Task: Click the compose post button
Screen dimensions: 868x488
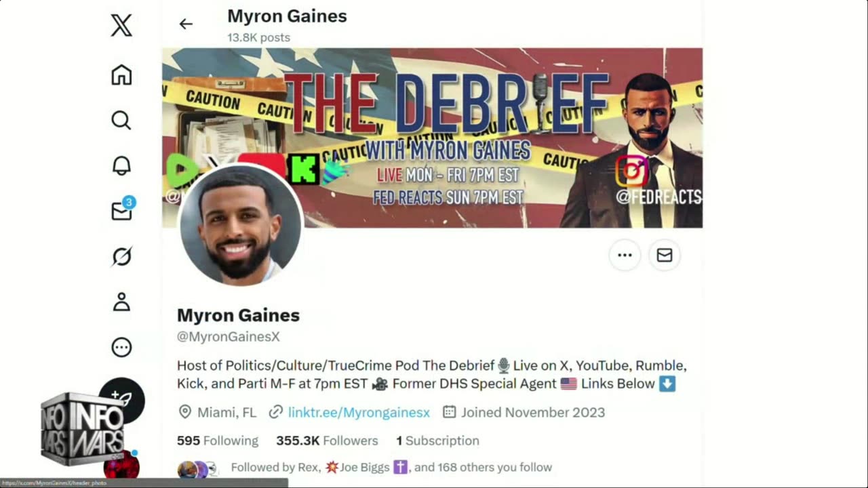Action: click(x=122, y=399)
